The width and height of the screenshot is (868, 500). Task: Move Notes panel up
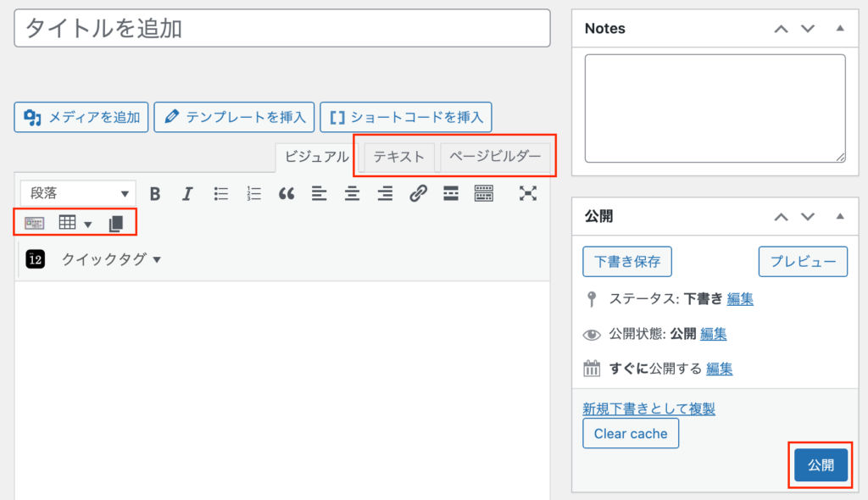[x=781, y=29]
